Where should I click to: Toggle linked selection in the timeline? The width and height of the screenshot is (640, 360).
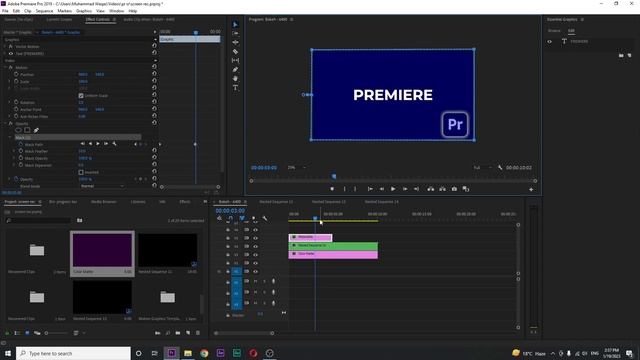click(x=242, y=218)
